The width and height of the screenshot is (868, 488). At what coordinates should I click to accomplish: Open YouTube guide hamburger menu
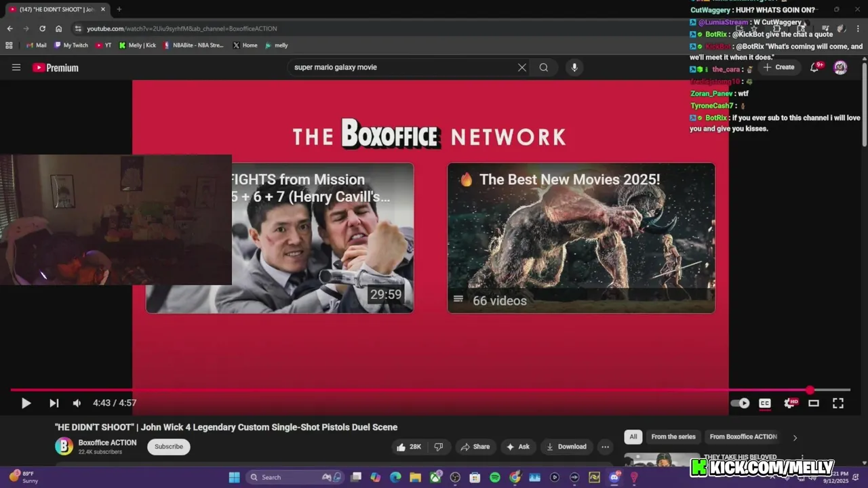[16, 67]
